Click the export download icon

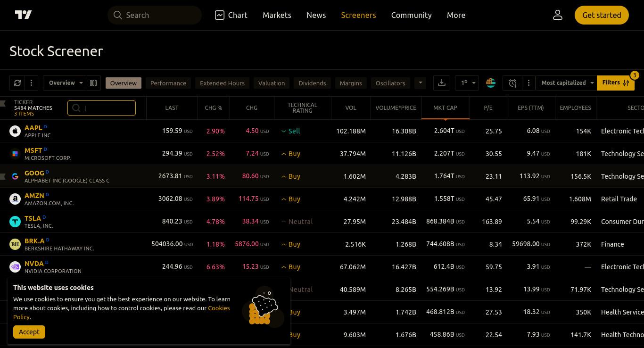(442, 83)
